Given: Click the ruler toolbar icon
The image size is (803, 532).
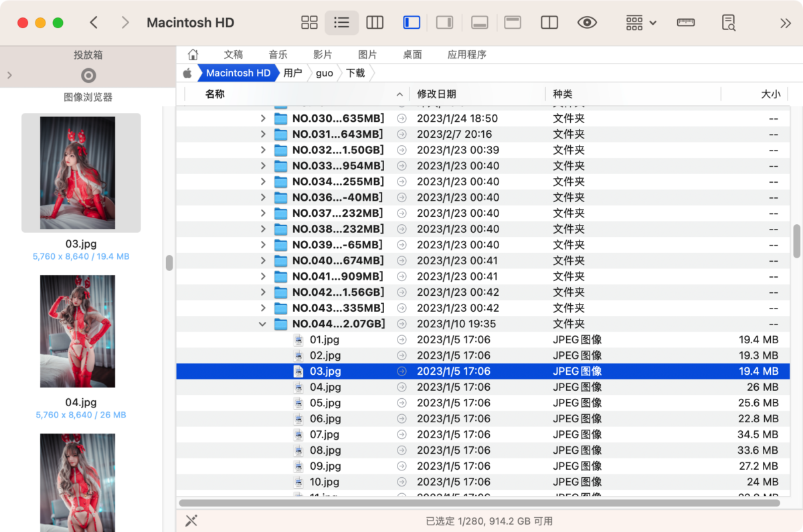Looking at the screenshot, I should 686,23.
